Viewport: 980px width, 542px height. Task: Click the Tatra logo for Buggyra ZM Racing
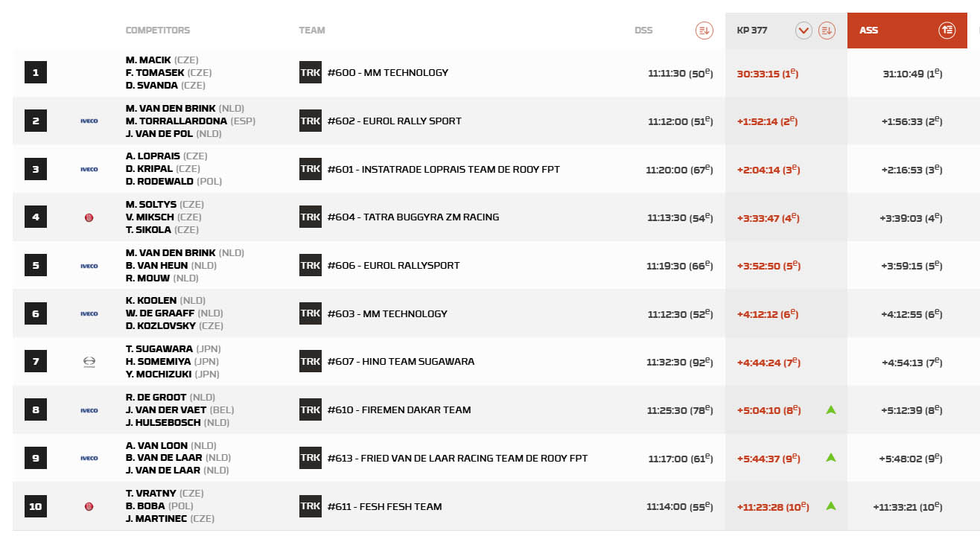click(89, 217)
